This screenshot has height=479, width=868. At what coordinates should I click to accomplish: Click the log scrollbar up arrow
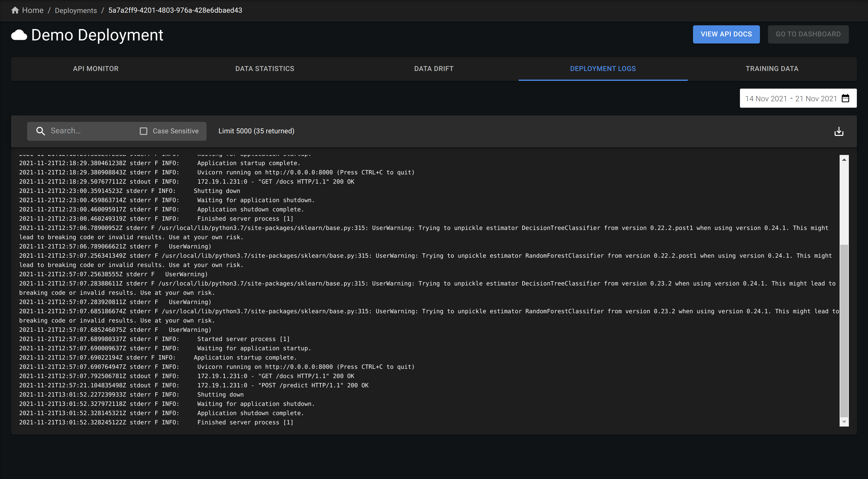tap(844, 160)
